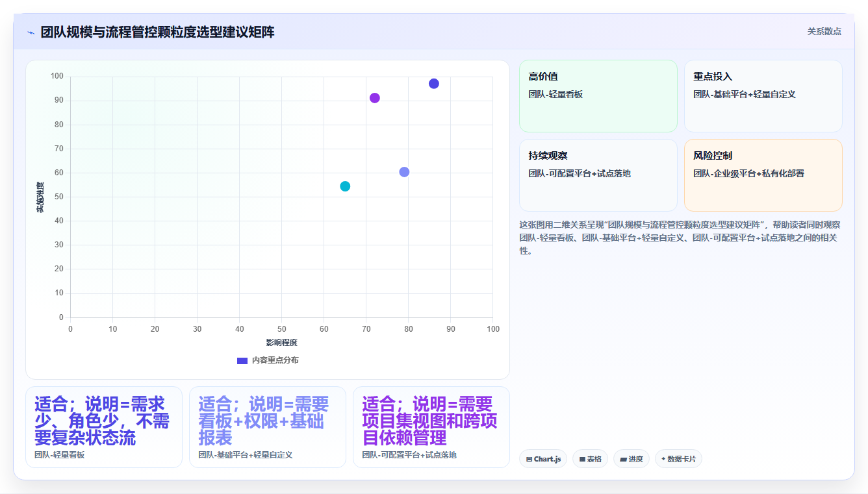Click 团队-可配置平台+试点落地 in the 持续观察 card
The image size is (868, 494).
(x=580, y=173)
